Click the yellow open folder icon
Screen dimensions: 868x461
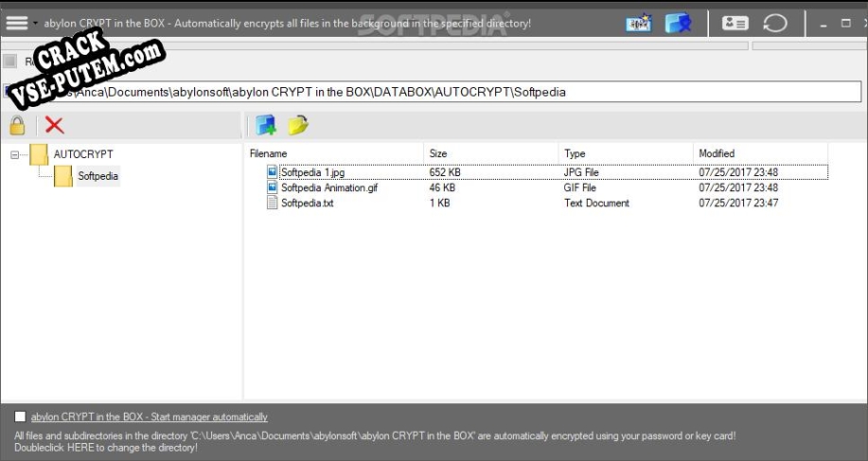pyautogui.click(x=298, y=126)
